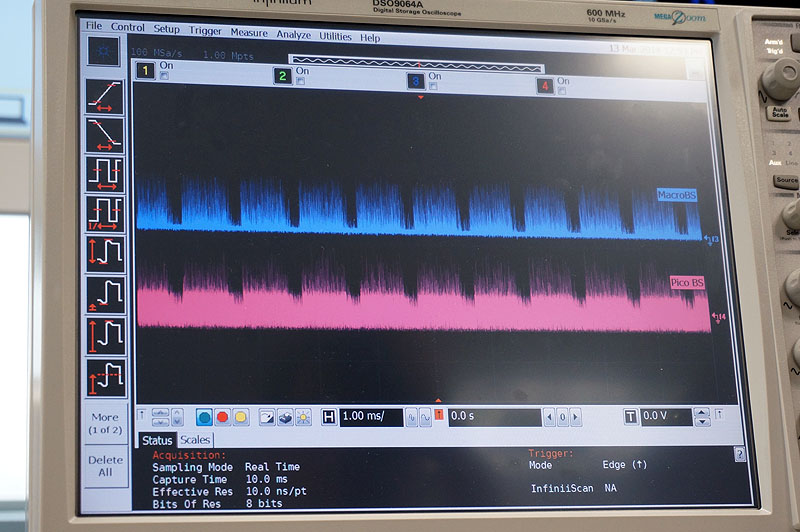Click the Vbase measurement icon
Image resolution: width=800 pixels, height=532 pixels.
click(106, 295)
